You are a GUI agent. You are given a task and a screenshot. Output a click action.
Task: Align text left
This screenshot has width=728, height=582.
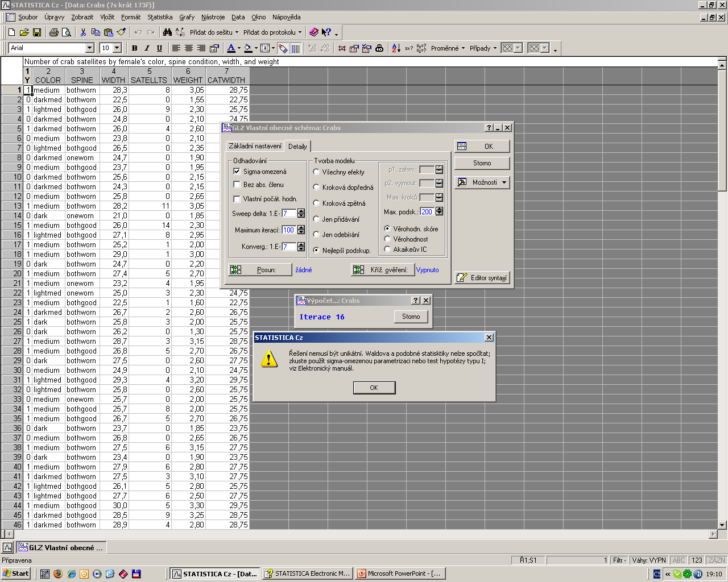[176, 48]
